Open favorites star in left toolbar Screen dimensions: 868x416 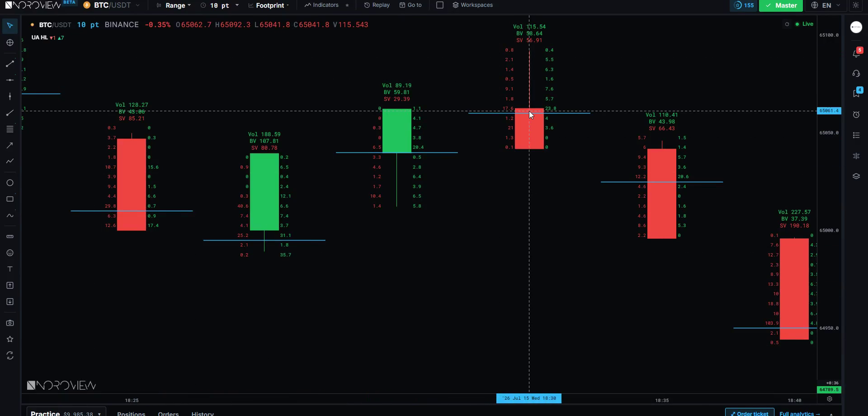click(x=10, y=339)
